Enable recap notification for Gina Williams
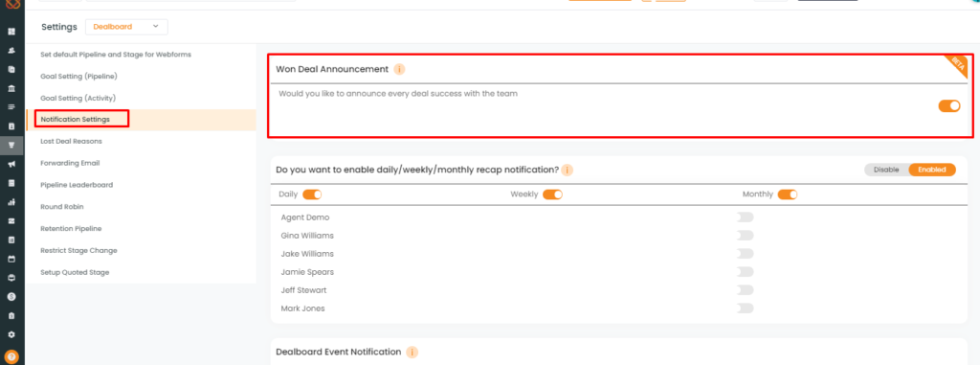This screenshot has width=980, height=365. [745, 236]
